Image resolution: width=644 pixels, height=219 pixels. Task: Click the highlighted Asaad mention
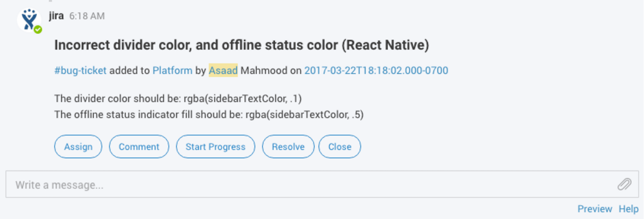223,70
